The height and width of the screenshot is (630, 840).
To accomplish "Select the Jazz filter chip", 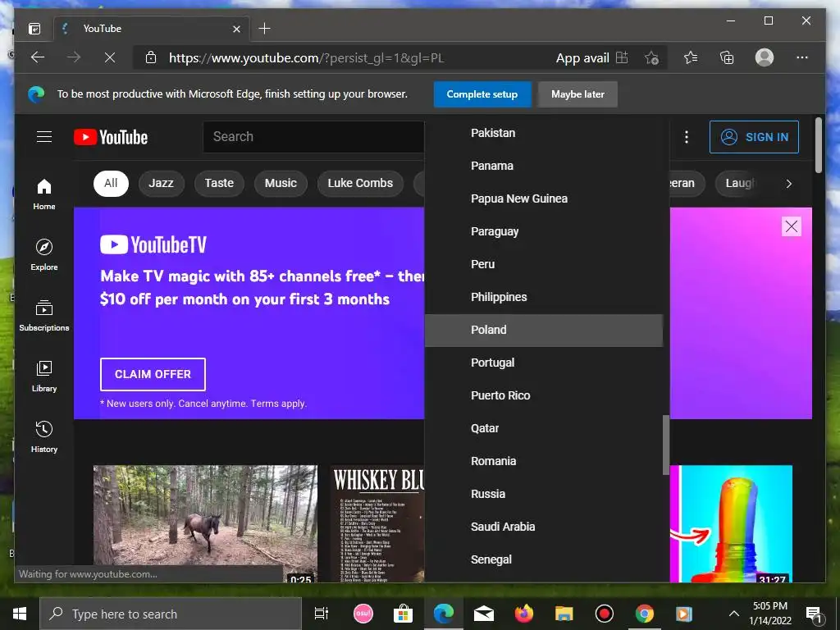I will click(x=162, y=183).
